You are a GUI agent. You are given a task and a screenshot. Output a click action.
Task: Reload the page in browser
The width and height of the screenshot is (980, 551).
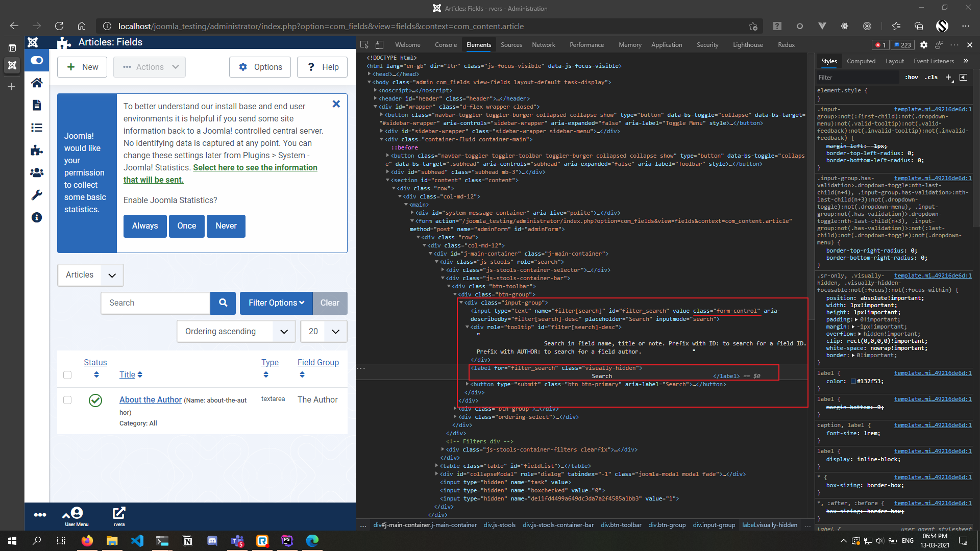tap(59, 26)
